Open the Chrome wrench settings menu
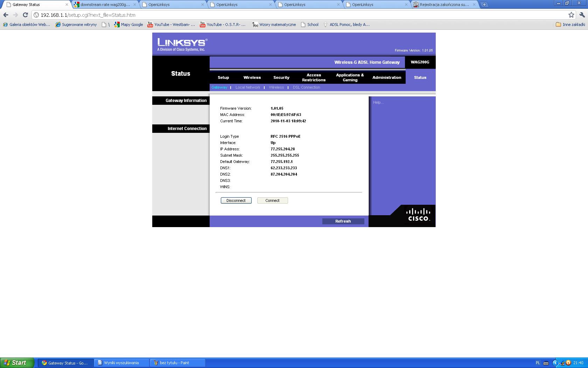The image size is (588, 368). coord(582,15)
